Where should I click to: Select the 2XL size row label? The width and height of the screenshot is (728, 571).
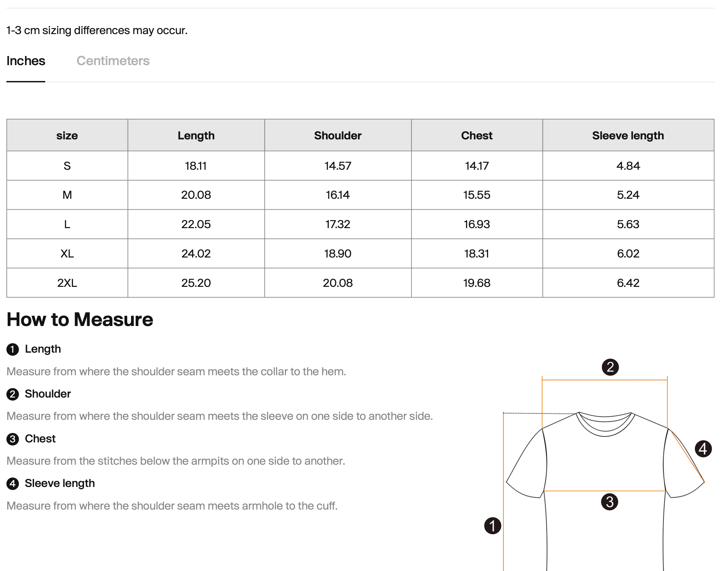pyautogui.click(x=67, y=283)
